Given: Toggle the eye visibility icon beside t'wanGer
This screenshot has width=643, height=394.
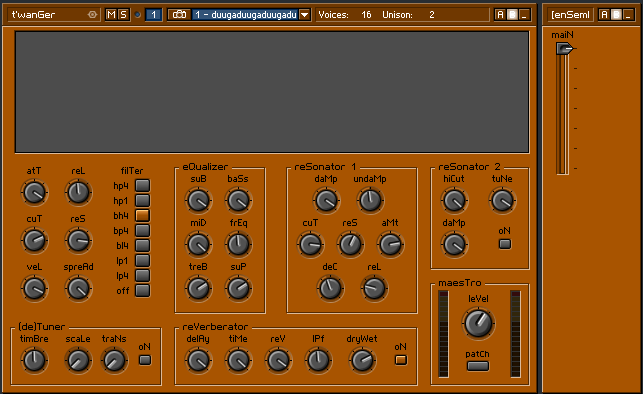Looking at the screenshot, I should (93, 15).
